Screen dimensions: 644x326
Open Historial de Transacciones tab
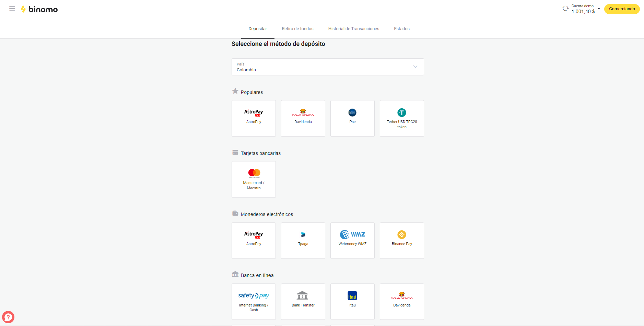pos(354,29)
